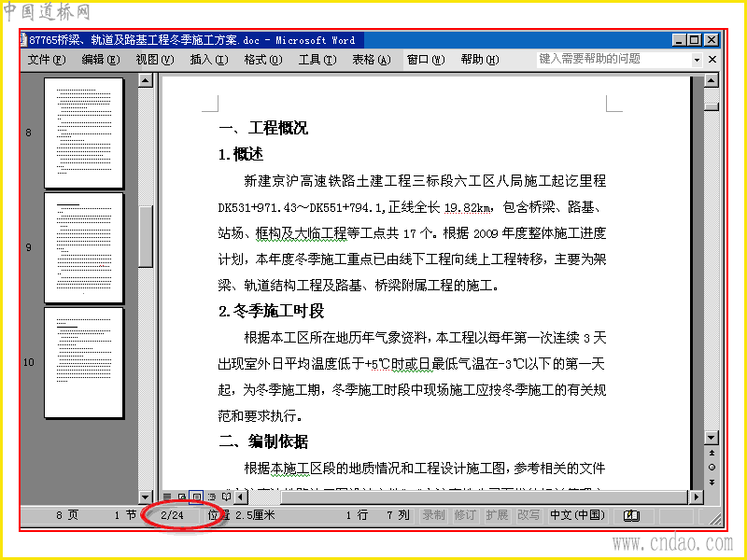Screen dimensions: 747x560
Task: Jump to previous page double-arrow button
Action: (712, 453)
